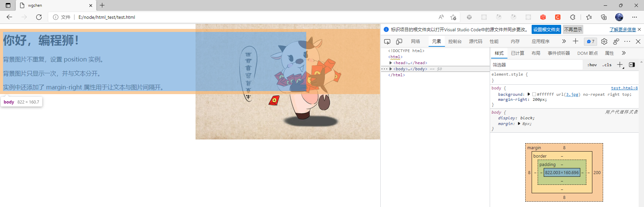Click the red cube extension icon
This screenshot has height=207, width=644.
pos(543,17)
